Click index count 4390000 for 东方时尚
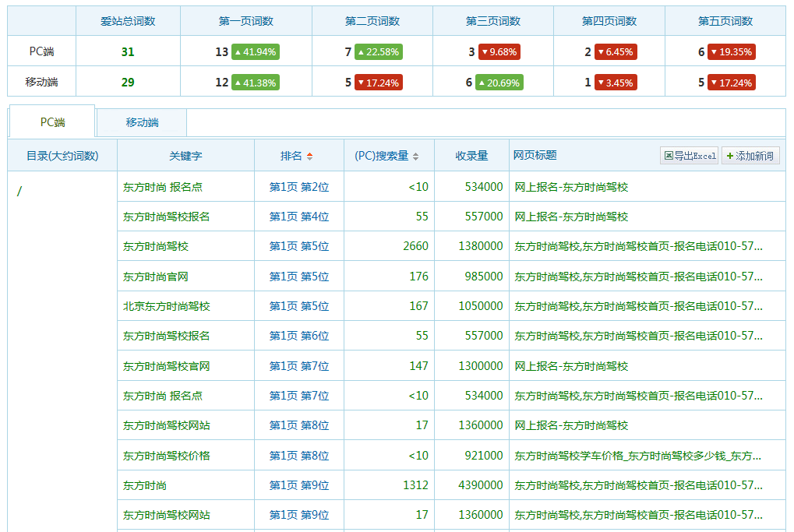Image resolution: width=794 pixels, height=532 pixels. tap(480, 485)
